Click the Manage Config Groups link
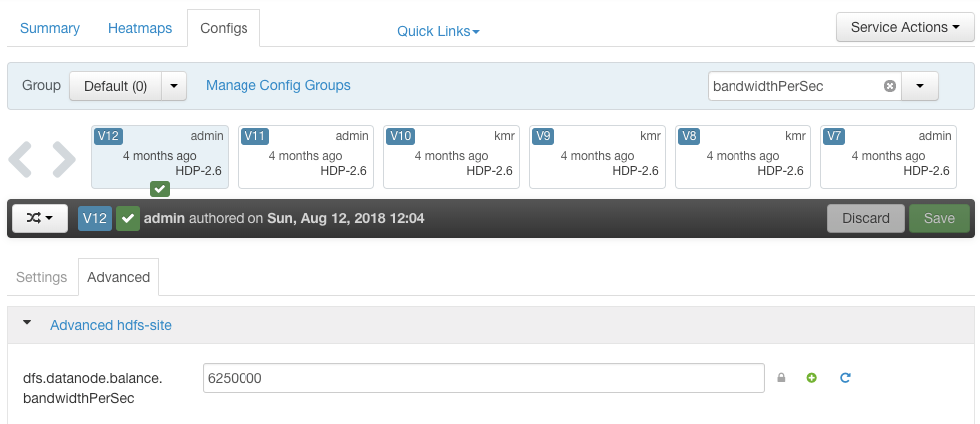The height and width of the screenshot is (424, 980). [x=278, y=85]
